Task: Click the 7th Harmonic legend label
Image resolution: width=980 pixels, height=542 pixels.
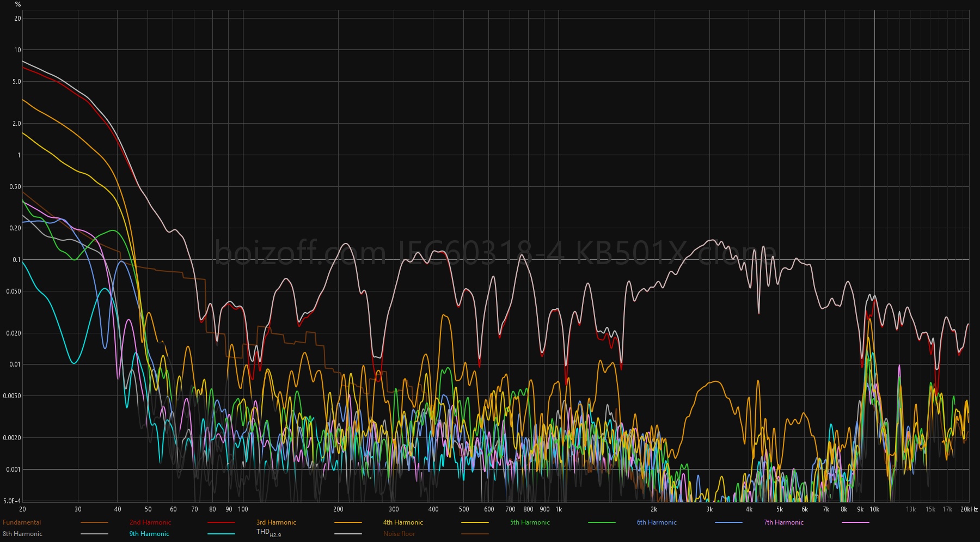Action: 783,522
